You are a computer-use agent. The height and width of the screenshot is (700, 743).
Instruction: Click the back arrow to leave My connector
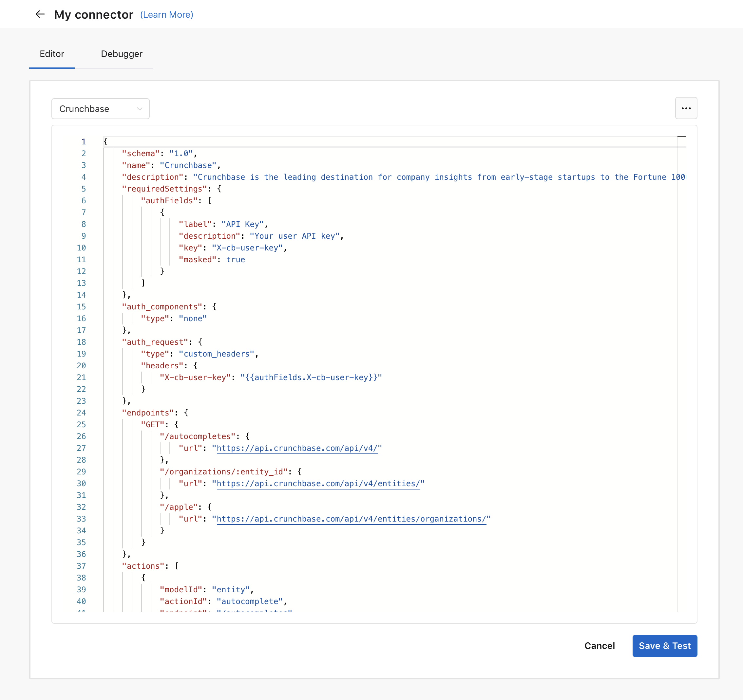pos(40,14)
